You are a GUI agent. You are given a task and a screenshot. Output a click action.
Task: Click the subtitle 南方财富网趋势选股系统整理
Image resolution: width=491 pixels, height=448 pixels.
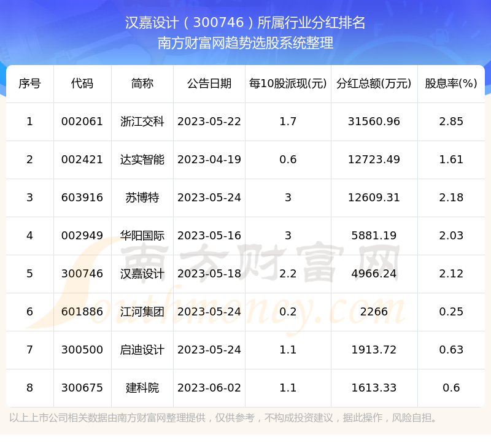click(x=245, y=43)
